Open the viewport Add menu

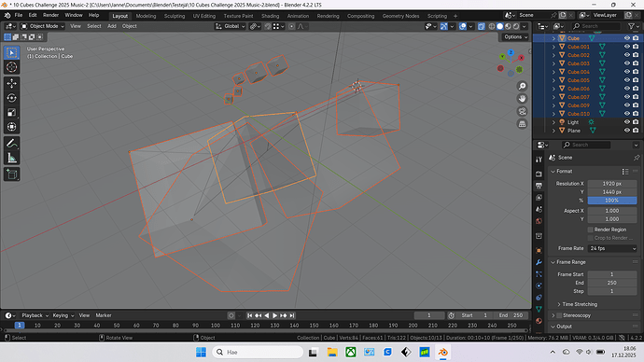pos(112,26)
